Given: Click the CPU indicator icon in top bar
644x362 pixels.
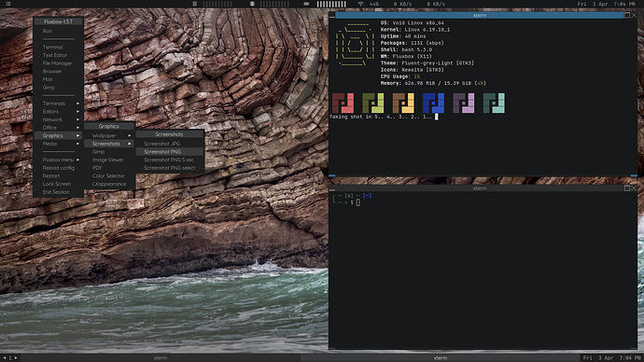Looking at the screenshot, I should (x=195, y=4).
